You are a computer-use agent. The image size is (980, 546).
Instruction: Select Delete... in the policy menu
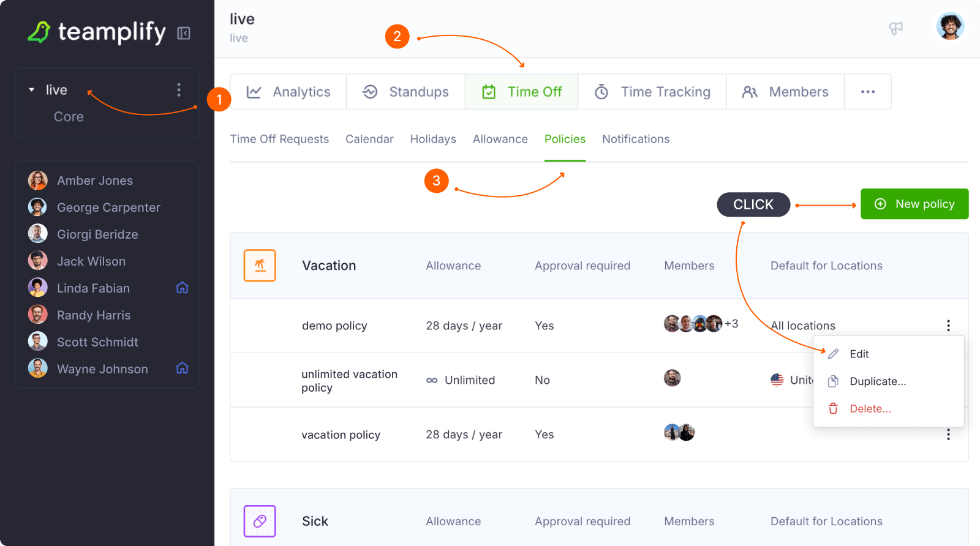tap(870, 409)
